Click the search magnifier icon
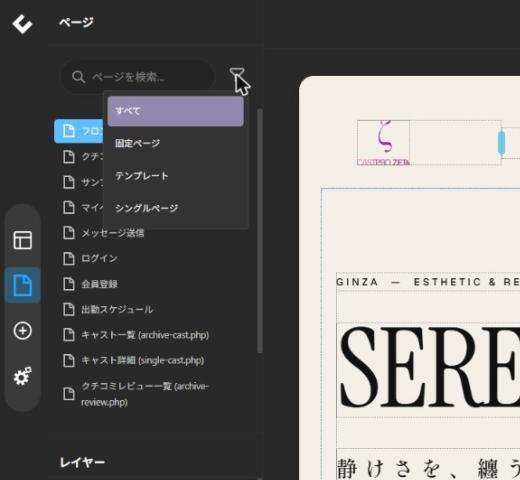The image size is (520, 480). 78,77
